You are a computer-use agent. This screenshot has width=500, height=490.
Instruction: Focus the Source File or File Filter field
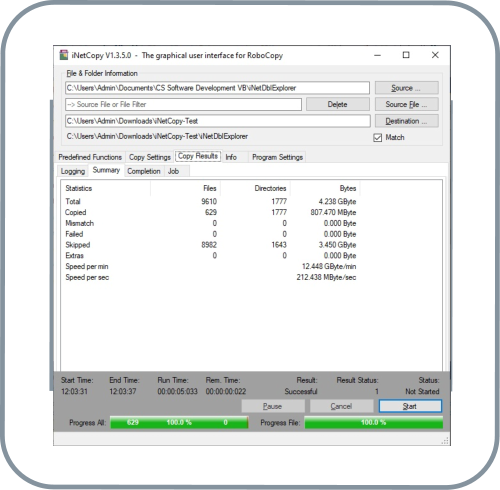pos(183,104)
